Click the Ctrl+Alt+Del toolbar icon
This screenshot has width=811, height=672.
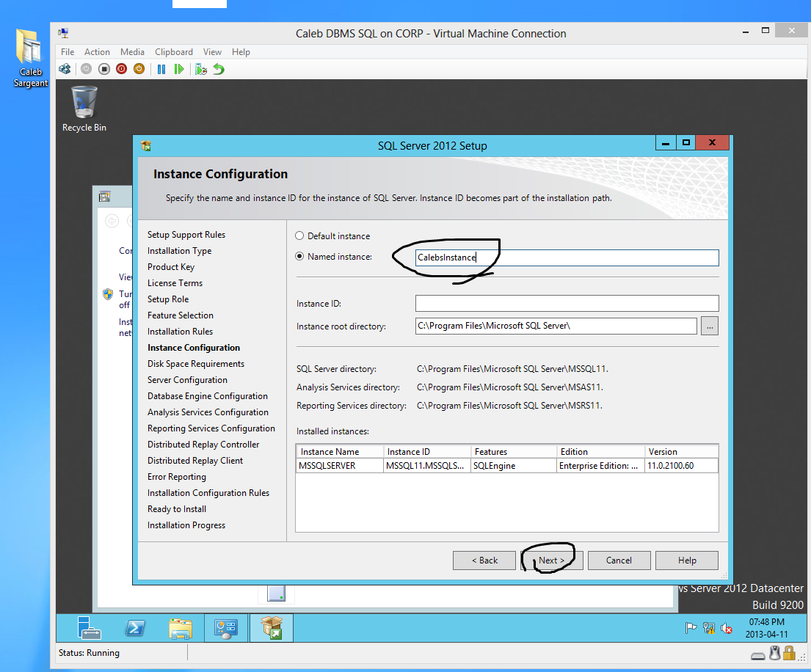point(65,69)
